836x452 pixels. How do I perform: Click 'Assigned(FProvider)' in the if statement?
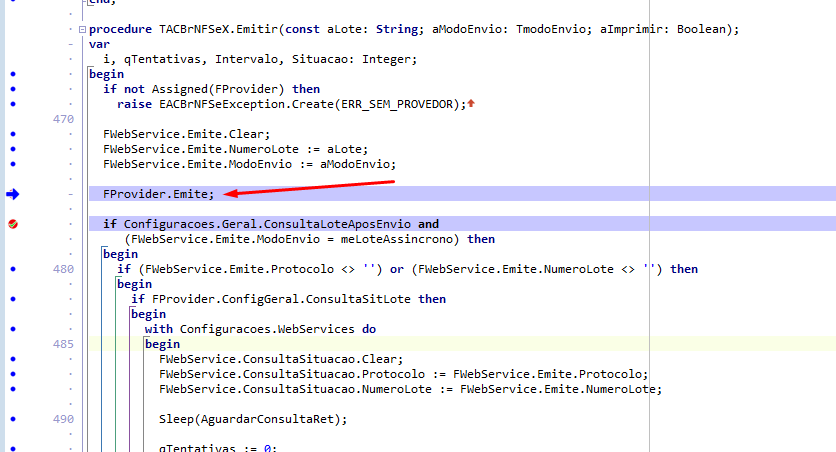pyautogui.click(x=218, y=89)
